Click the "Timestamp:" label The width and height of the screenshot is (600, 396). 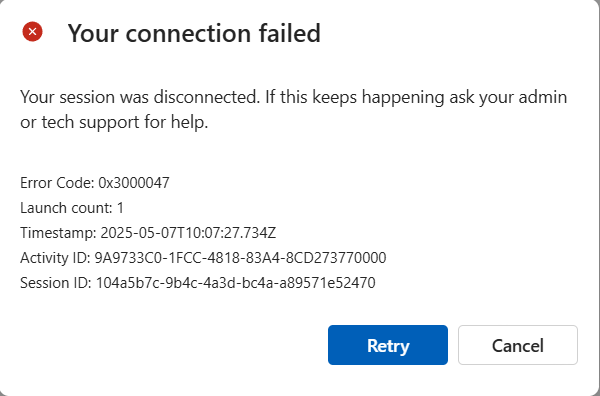click(x=59, y=233)
